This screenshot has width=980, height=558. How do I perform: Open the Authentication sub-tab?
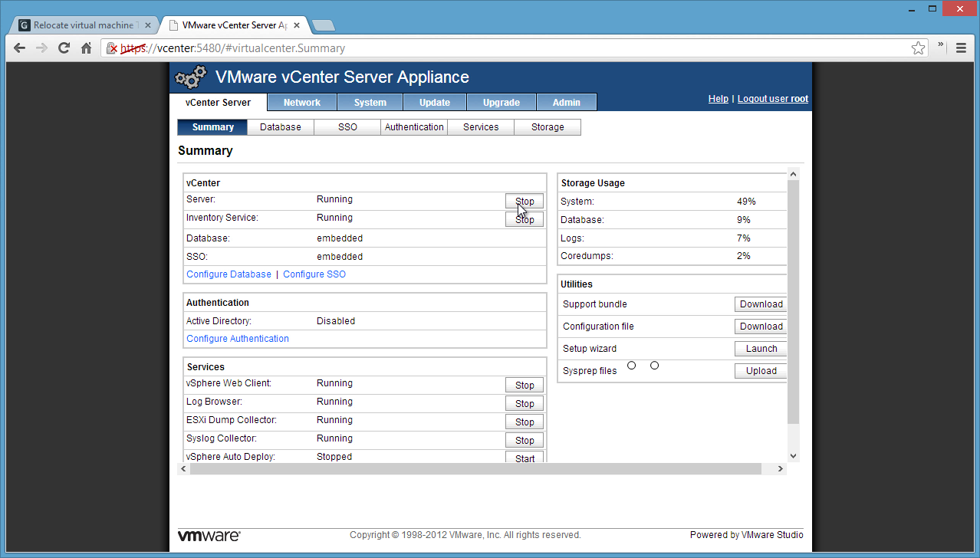click(414, 127)
